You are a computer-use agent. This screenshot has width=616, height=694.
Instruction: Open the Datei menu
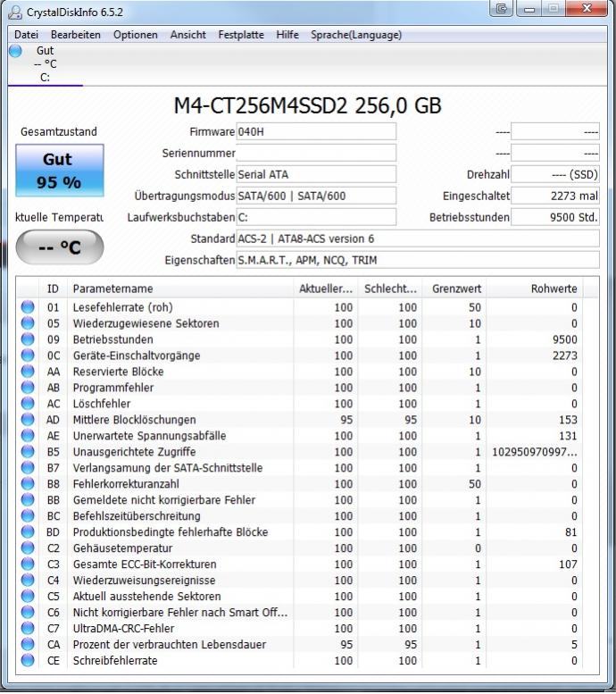pyautogui.click(x=26, y=35)
